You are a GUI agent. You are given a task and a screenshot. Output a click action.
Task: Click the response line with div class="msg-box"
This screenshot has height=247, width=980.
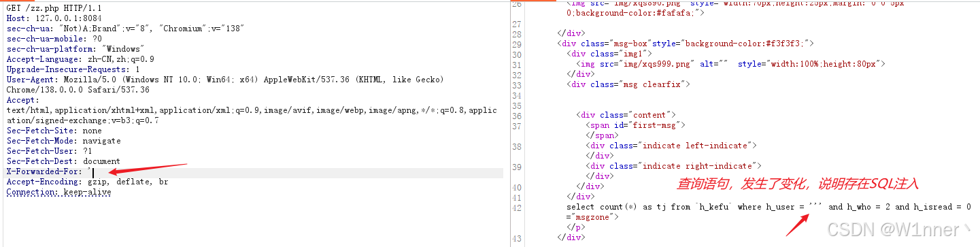coord(685,44)
